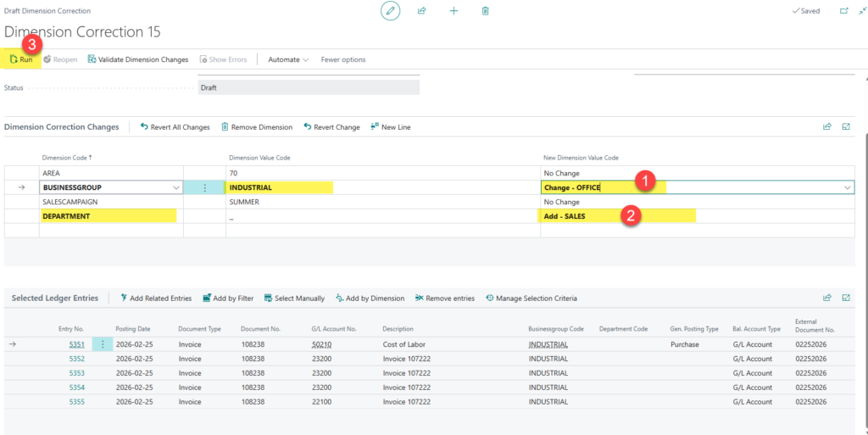Expand BUSINESSGROUP dimension code dropdown

175,187
